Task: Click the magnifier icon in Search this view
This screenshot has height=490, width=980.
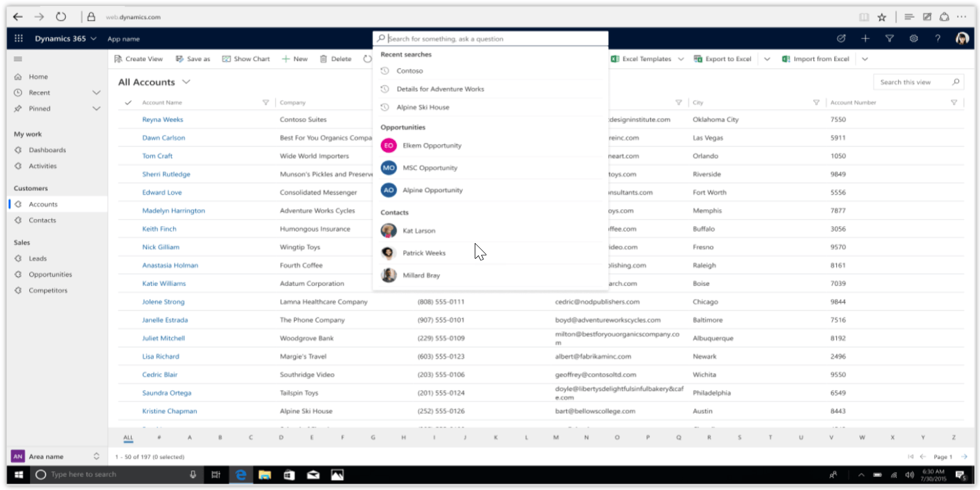Action: point(955,82)
